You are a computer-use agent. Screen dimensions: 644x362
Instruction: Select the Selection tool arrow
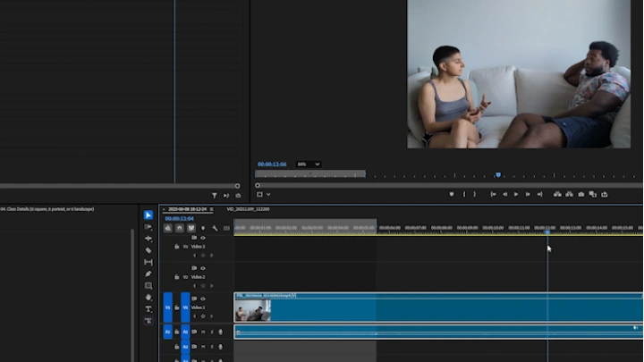pos(148,215)
